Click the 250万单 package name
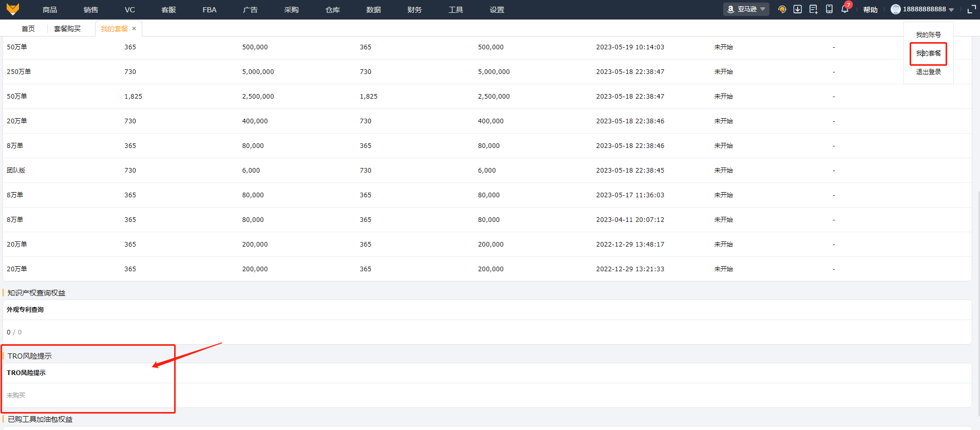The image size is (980, 430). pos(19,72)
